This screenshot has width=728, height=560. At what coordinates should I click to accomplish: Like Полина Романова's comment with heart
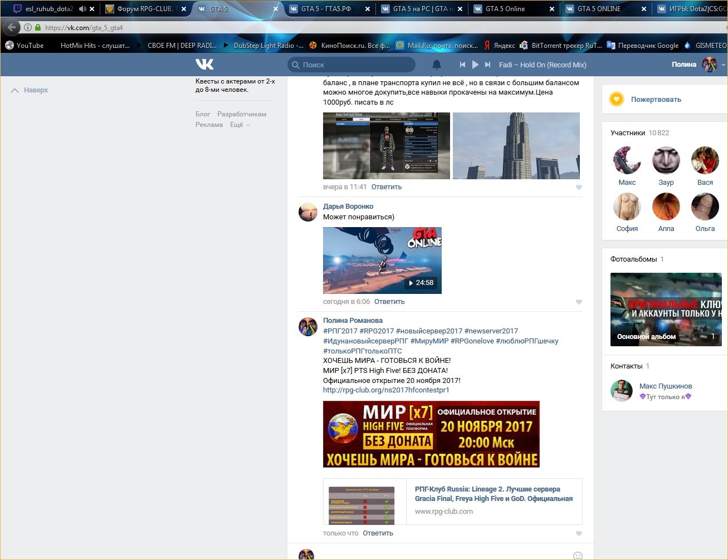(x=579, y=534)
